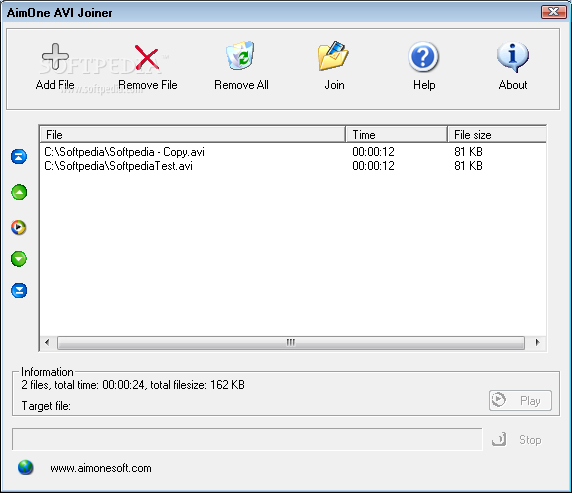
Task: Move selected file up one position
Action: click(x=19, y=192)
